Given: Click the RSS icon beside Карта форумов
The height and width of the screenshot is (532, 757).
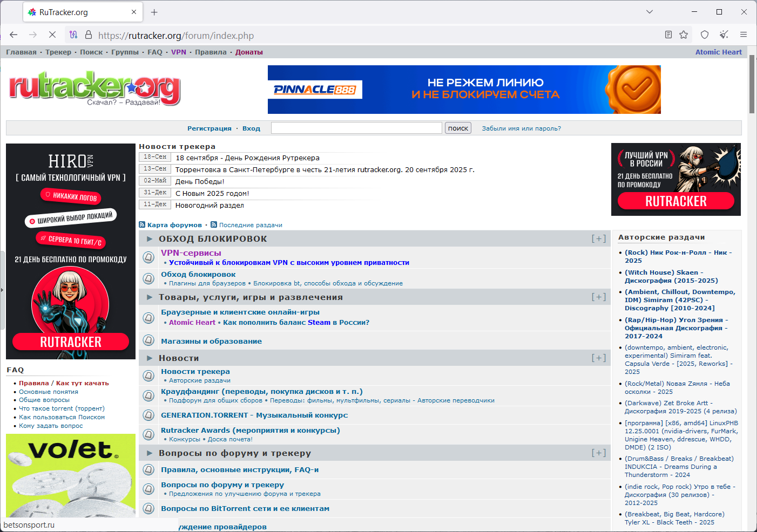Looking at the screenshot, I should click(x=142, y=225).
